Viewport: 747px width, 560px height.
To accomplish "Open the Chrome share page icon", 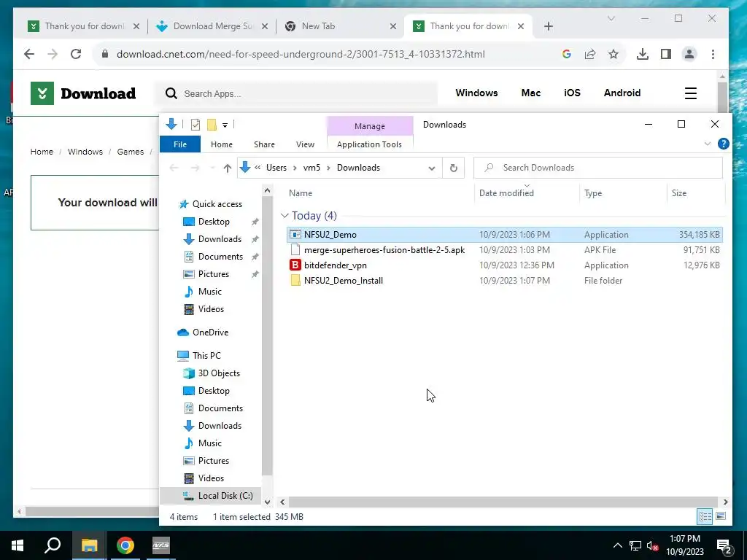I will 589,54.
